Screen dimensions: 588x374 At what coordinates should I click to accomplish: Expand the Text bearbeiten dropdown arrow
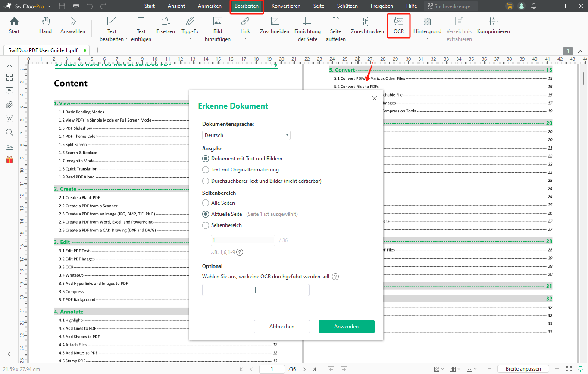click(127, 39)
